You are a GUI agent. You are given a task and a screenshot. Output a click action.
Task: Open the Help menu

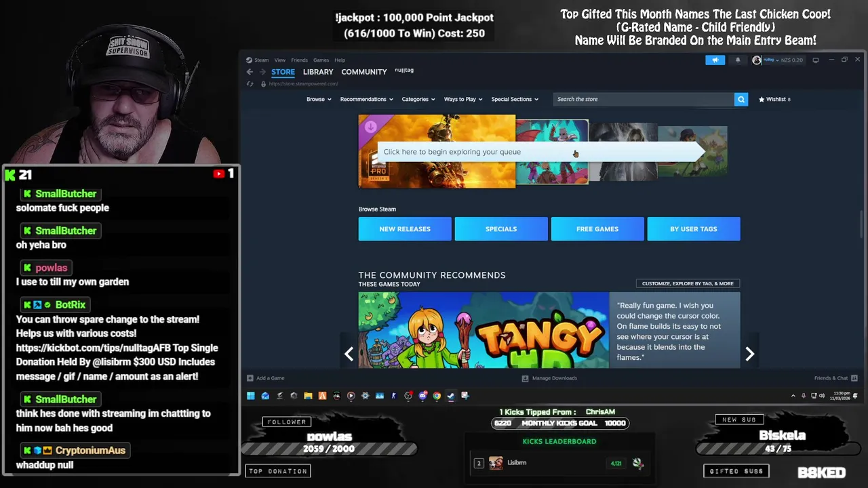(340, 60)
